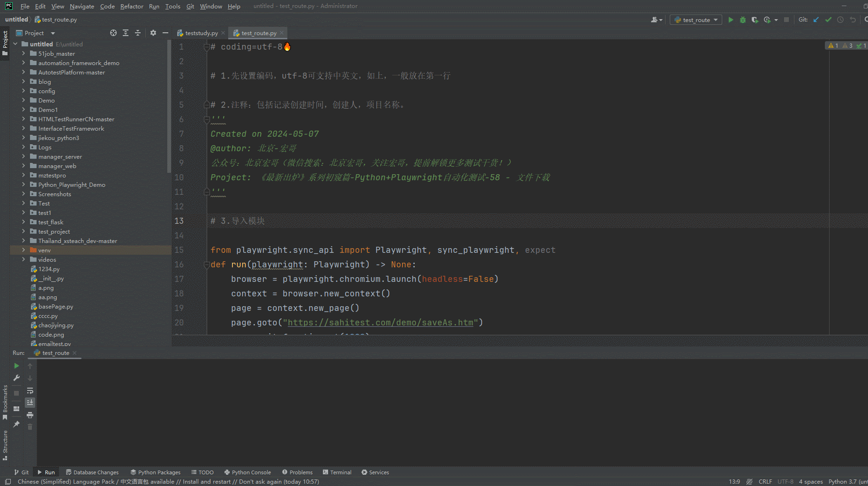Viewport: 868px width, 486px height.
Task: Open the Navigate menu
Action: [x=82, y=6]
